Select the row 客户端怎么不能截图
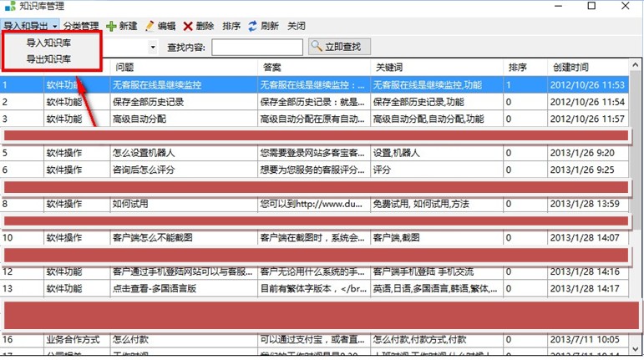The height and width of the screenshot is (360, 644). 184,237
